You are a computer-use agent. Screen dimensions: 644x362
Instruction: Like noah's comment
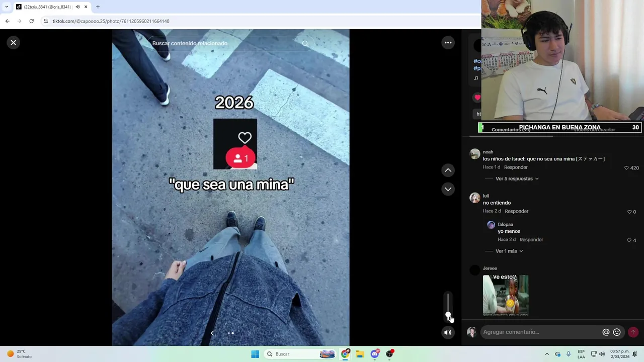point(626,168)
